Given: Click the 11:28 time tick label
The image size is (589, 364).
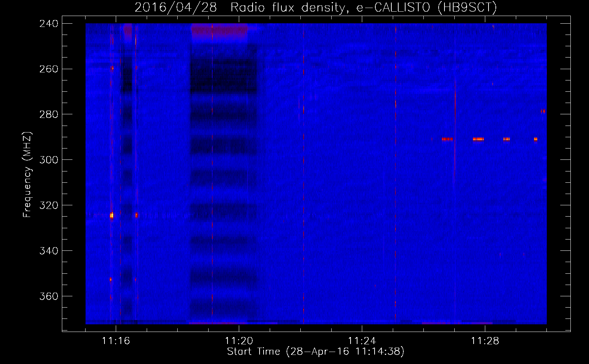Looking at the screenshot, I should coord(485,341).
